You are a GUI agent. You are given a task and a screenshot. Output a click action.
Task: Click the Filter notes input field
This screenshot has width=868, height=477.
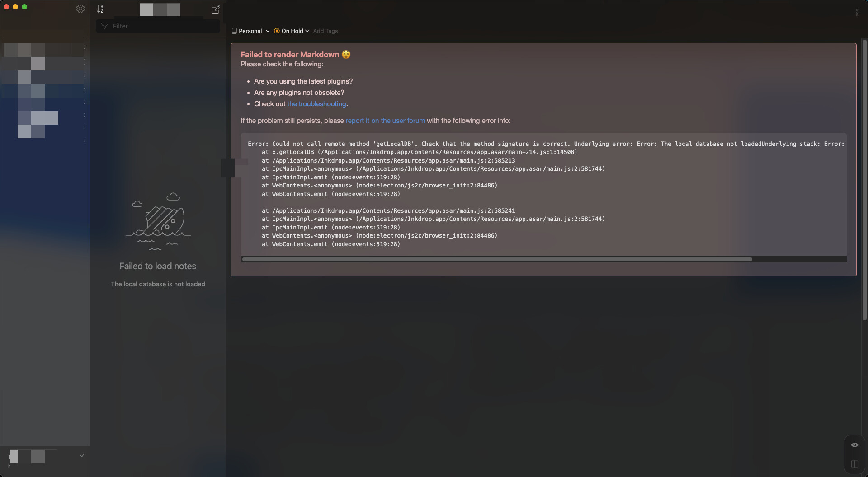(163, 26)
